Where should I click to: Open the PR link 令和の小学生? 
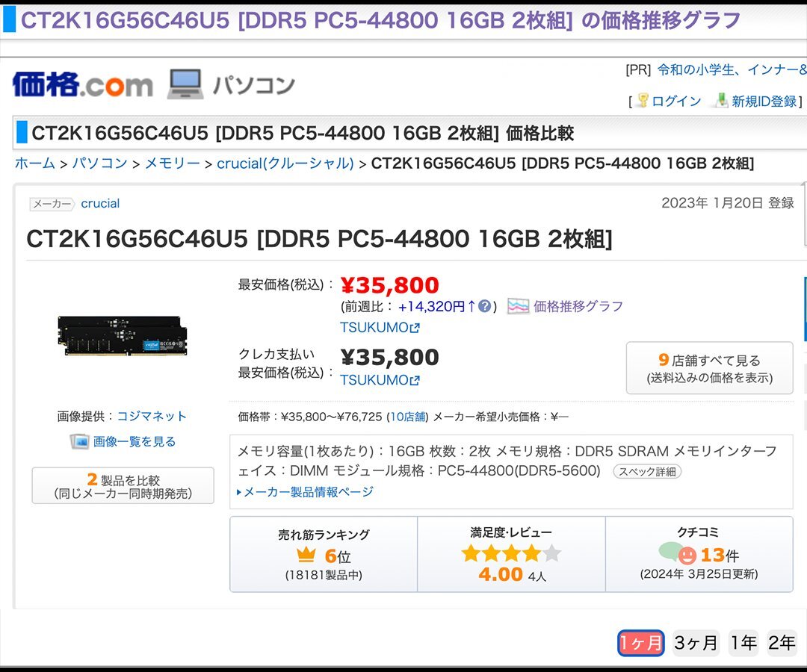pyautogui.click(x=732, y=69)
